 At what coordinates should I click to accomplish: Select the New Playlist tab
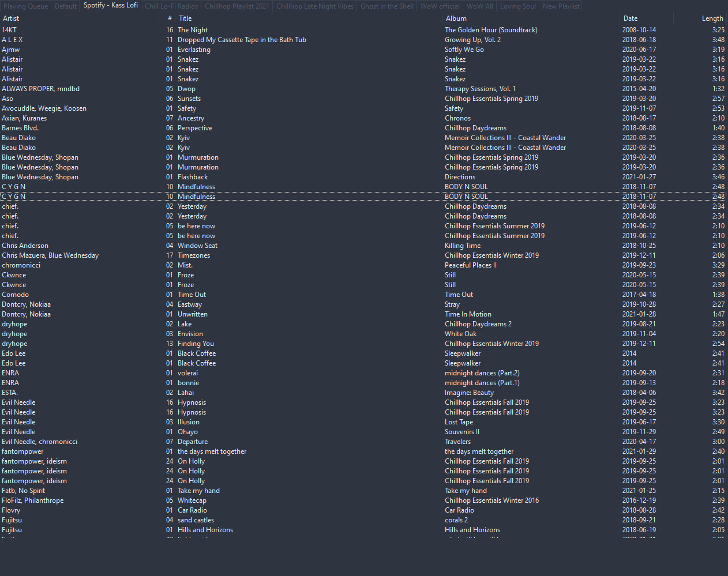coord(561,6)
